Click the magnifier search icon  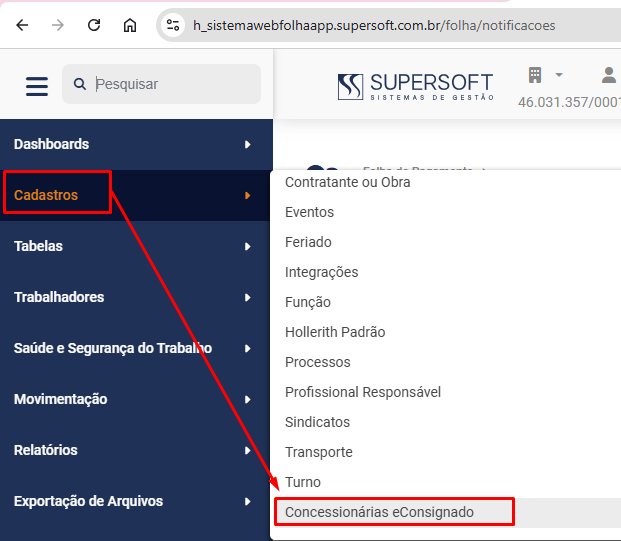(x=80, y=84)
